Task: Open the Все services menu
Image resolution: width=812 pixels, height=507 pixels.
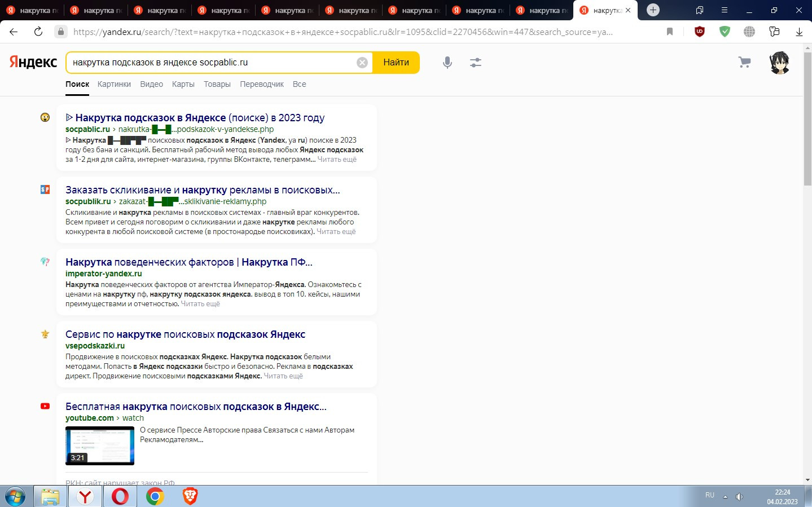Action: (300, 84)
